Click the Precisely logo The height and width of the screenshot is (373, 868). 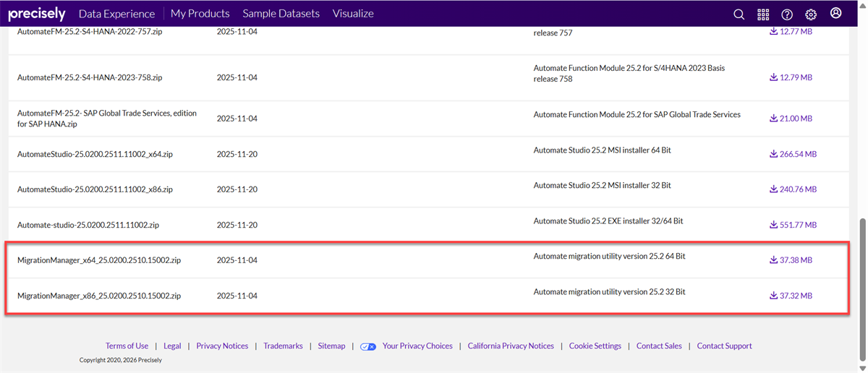coord(36,14)
